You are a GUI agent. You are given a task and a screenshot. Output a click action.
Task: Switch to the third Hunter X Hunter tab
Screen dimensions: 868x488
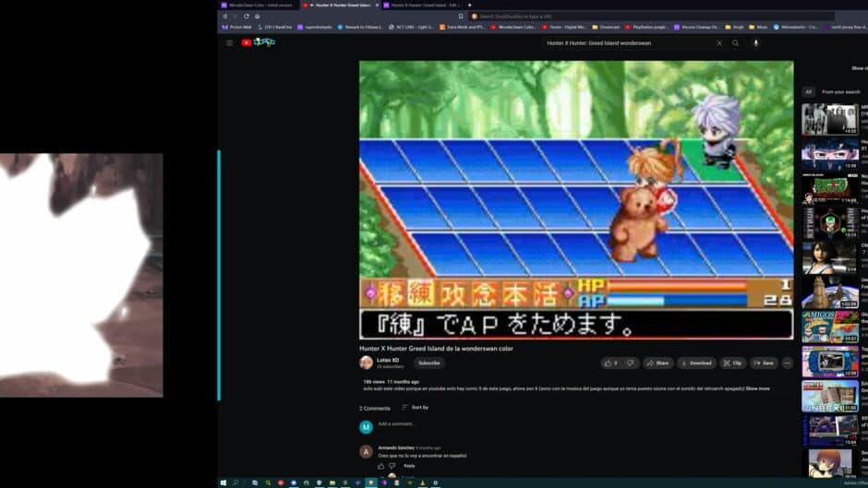[422, 5]
